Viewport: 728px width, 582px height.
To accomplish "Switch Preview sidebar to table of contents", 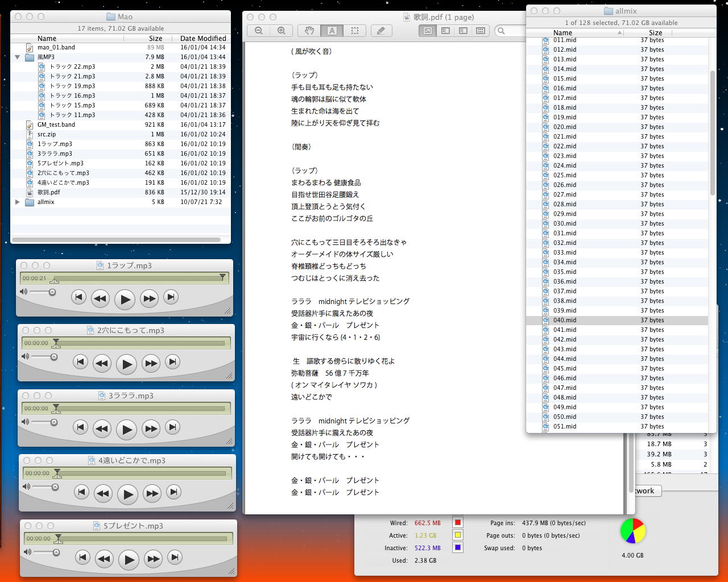I will click(463, 31).
